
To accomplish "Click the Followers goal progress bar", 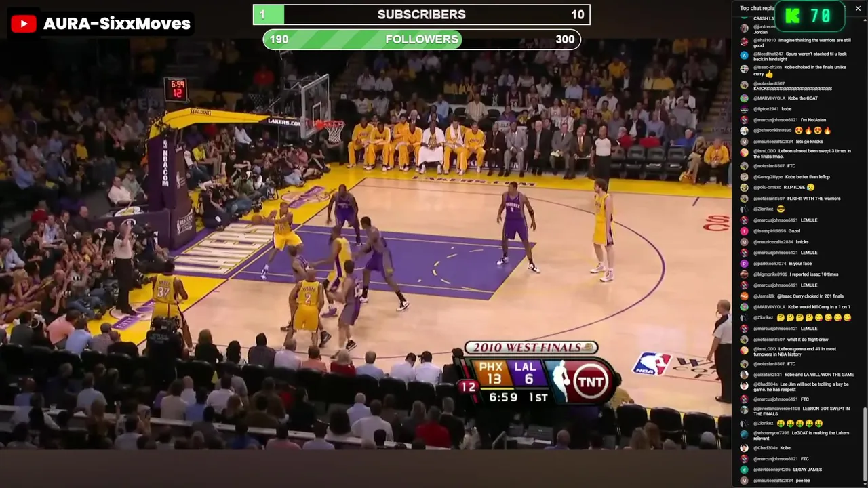I will point(422,39).
